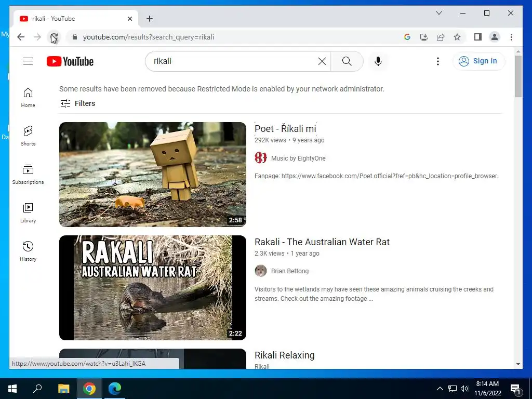
Task: Submit search with magnifier button
Action: [x=347, y=61]
